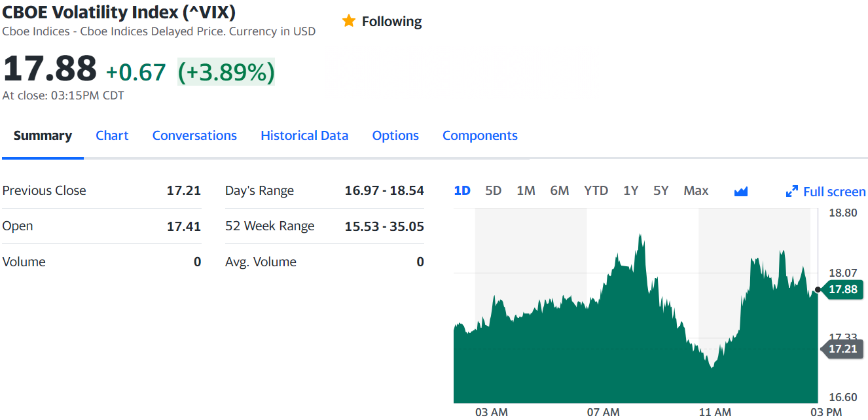Screen dimensions: 868x420
Task: Click the +0.67 price change value
Action: pos(136,72)
